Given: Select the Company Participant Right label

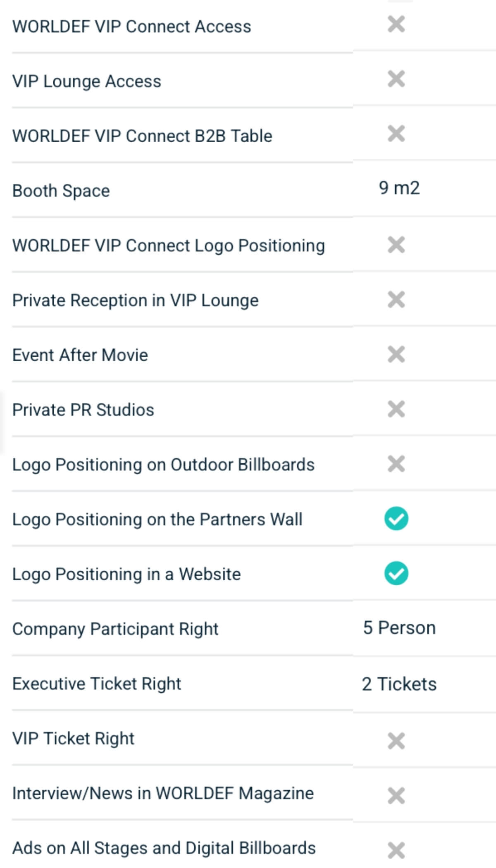Looking at the screenshot, I should [x=115, y=629].
